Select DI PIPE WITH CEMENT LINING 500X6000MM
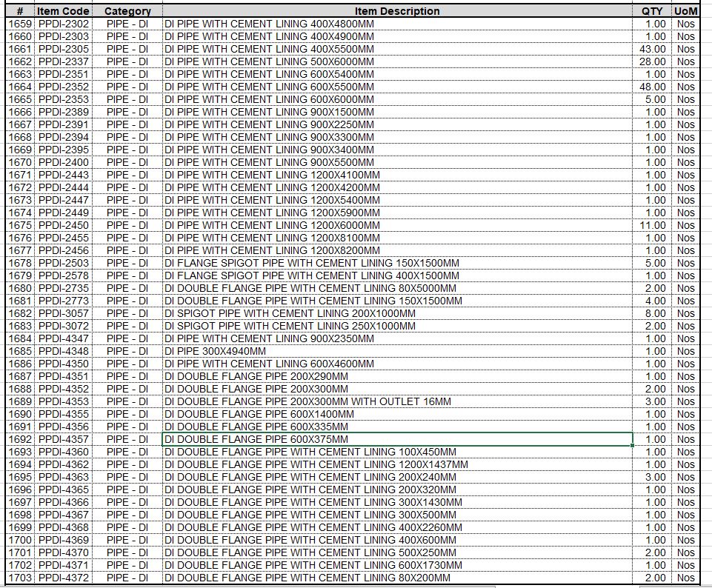 click(269, 61)
